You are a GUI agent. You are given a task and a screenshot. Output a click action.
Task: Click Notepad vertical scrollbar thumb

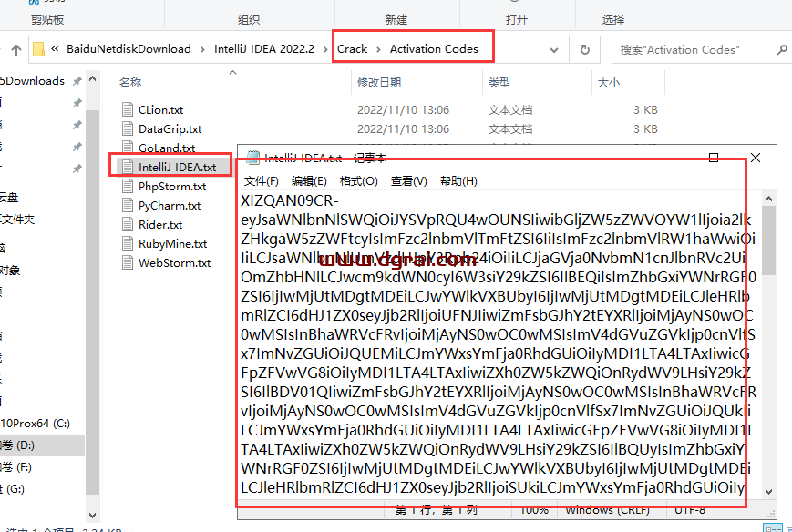(769, 240)
